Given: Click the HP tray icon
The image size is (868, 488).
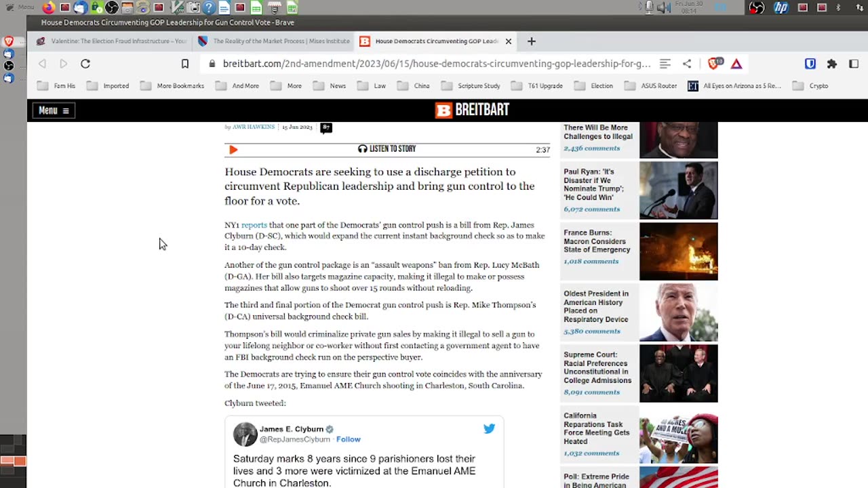Looking at the screenshot, I should pos(781,7).
